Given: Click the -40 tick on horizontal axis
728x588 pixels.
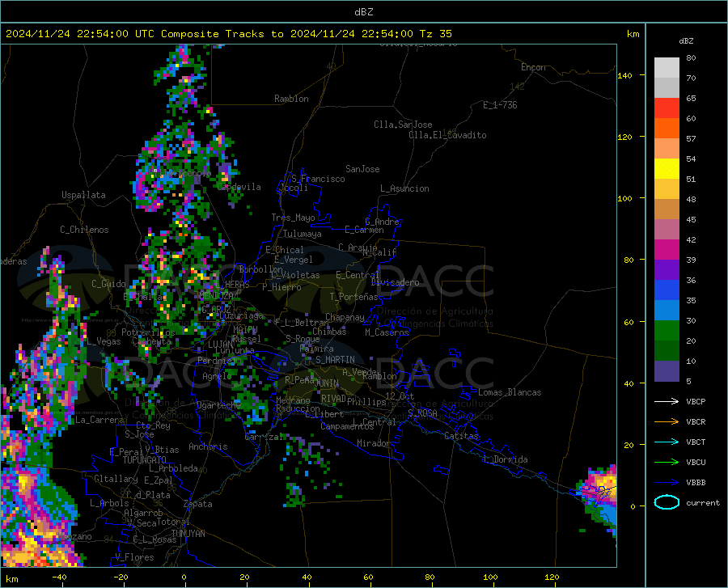Looking at the screenshot, I should [x=59, y=577].
